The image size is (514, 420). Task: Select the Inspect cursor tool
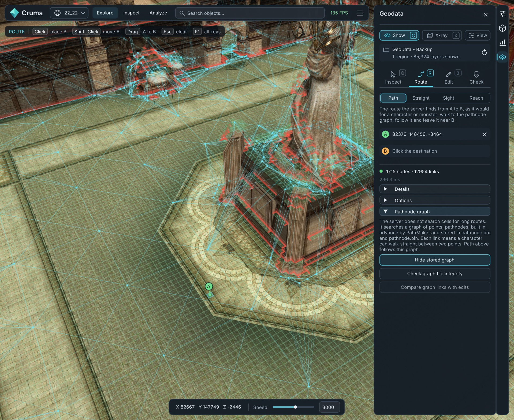(393, 77)
